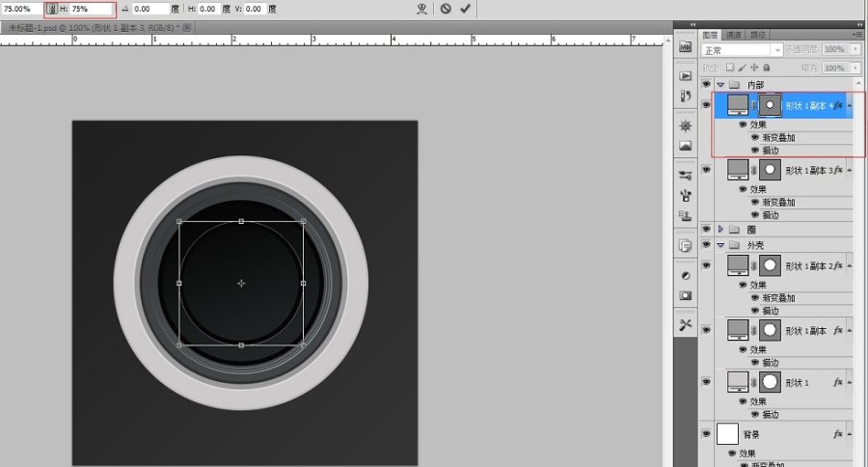
Task: Toggle the 形状 1 副本 layer eye
Action: pyautogui.click(x=706, y=330)
